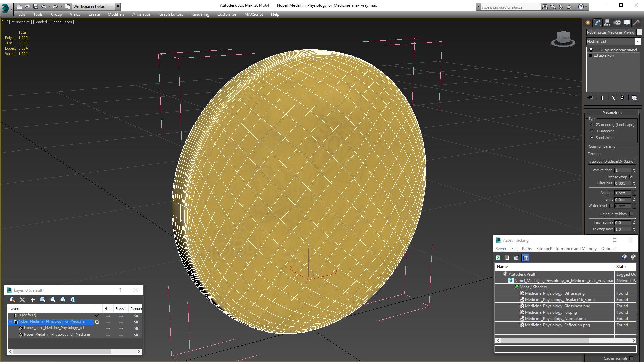Click Remove Modifier trash icon
Image resolution: width=644 pixels, height=362 pixels.
(622, 98)
